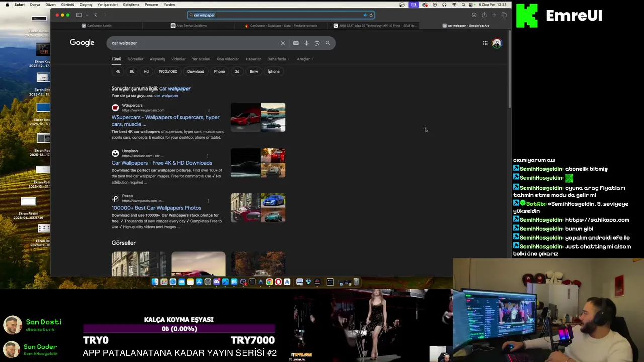Open corrected 'car wallpaper' results link
644x362 pixels.
tap(175, 88)
